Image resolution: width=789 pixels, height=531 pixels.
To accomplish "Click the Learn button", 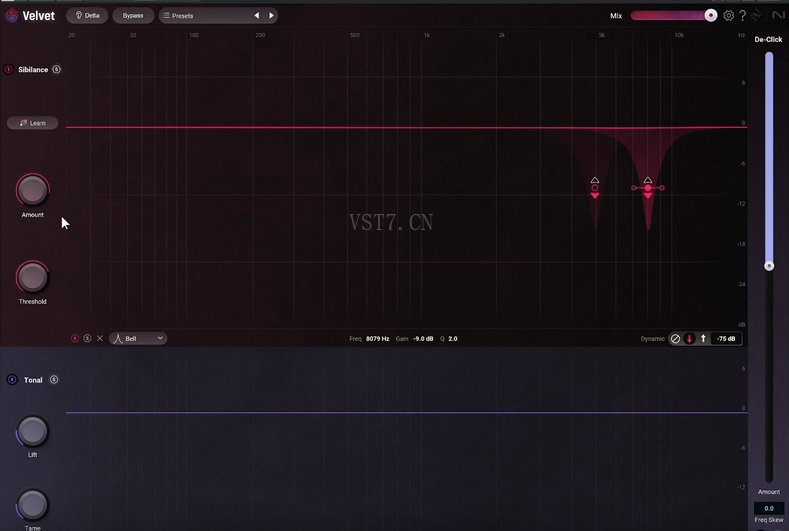I will (33, 123).
